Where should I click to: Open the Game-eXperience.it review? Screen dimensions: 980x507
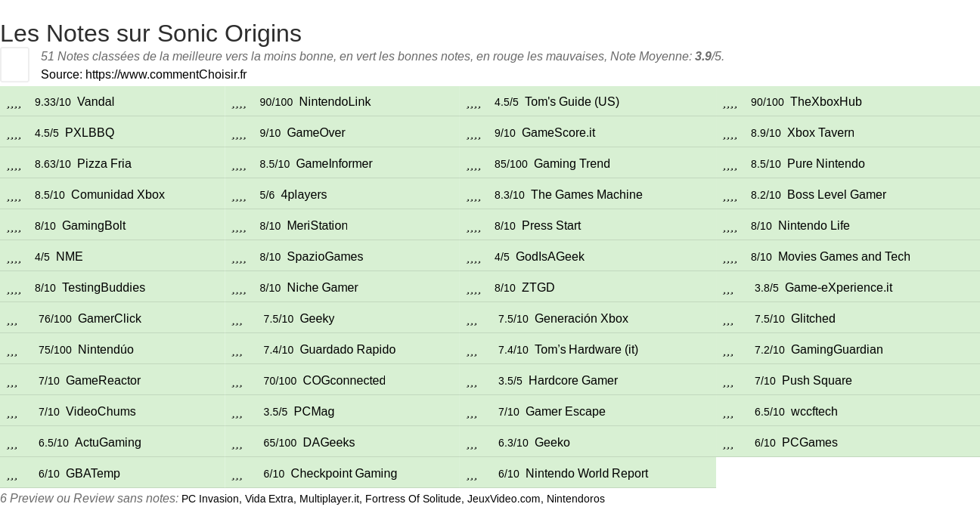point(838,288)
